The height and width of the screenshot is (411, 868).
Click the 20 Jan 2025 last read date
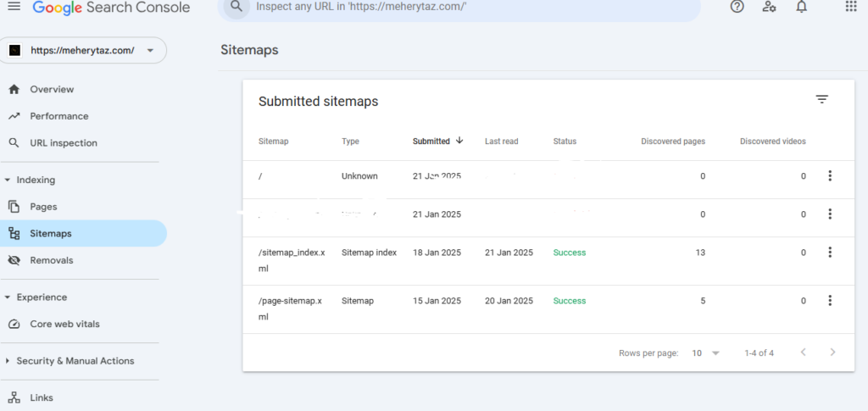[x=509, y=301]
